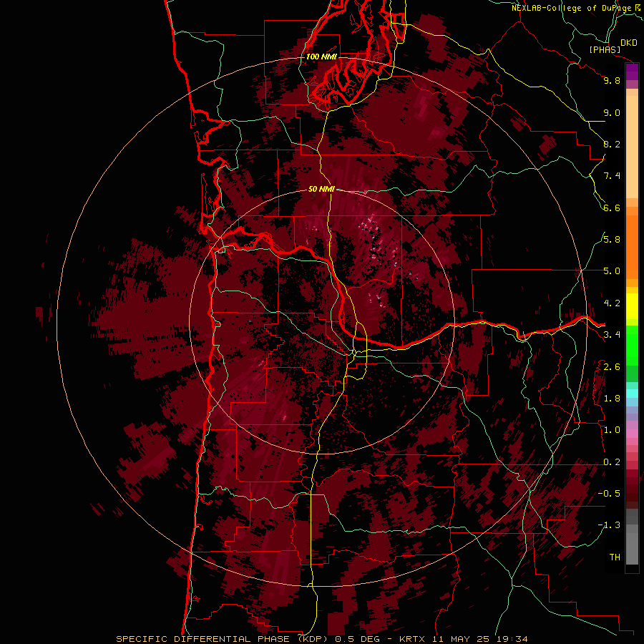The image size is (644, 644).
Task: Click the "3.4" scale value
Action: click(612, 335)
